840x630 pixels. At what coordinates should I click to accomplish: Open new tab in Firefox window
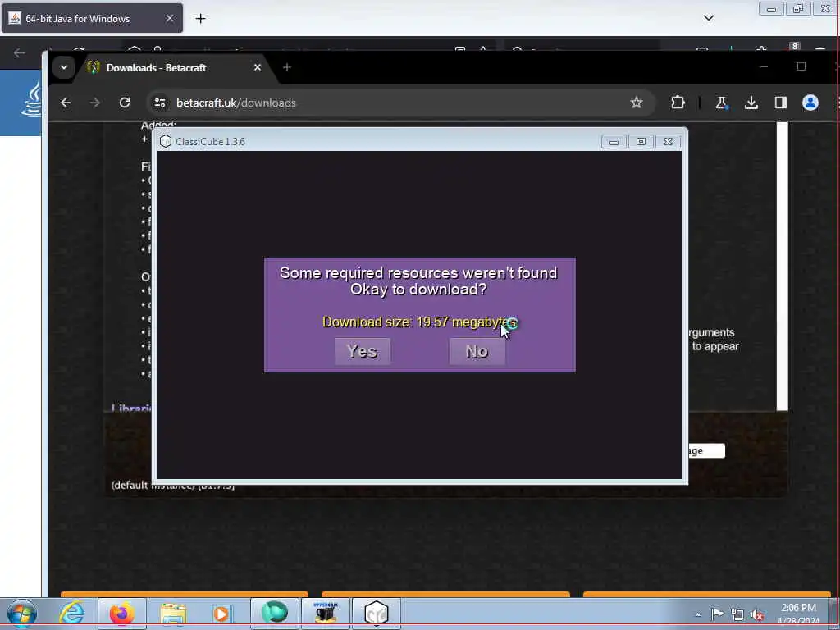click(x=200, y=19)
